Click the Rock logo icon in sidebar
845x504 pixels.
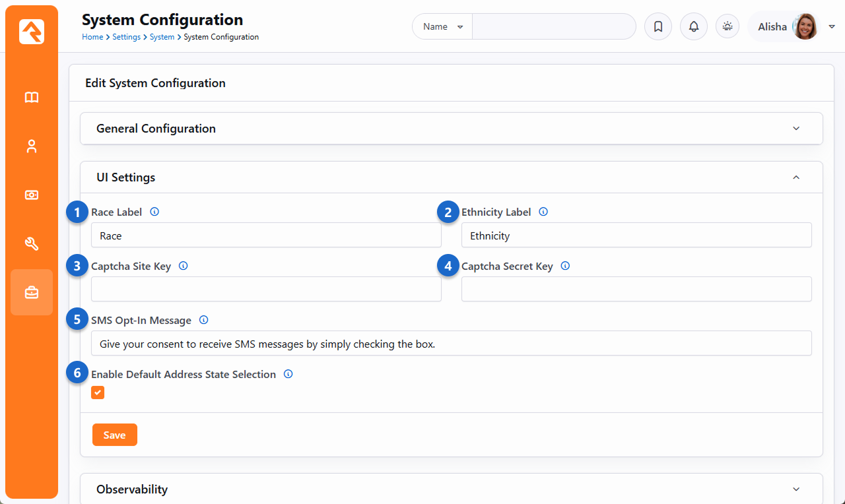coord(32,32)
